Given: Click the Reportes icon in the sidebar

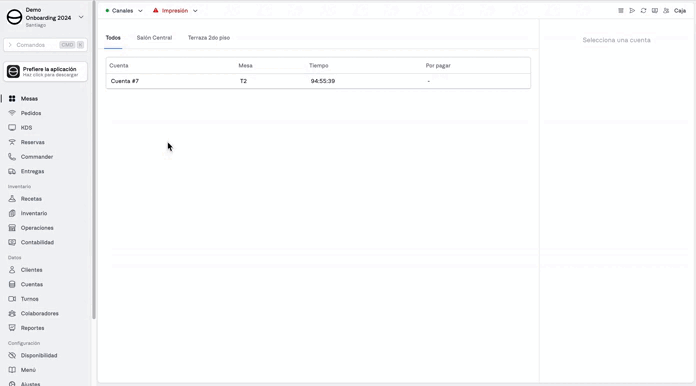Looking at the screenshot, I should pos(12,328).
